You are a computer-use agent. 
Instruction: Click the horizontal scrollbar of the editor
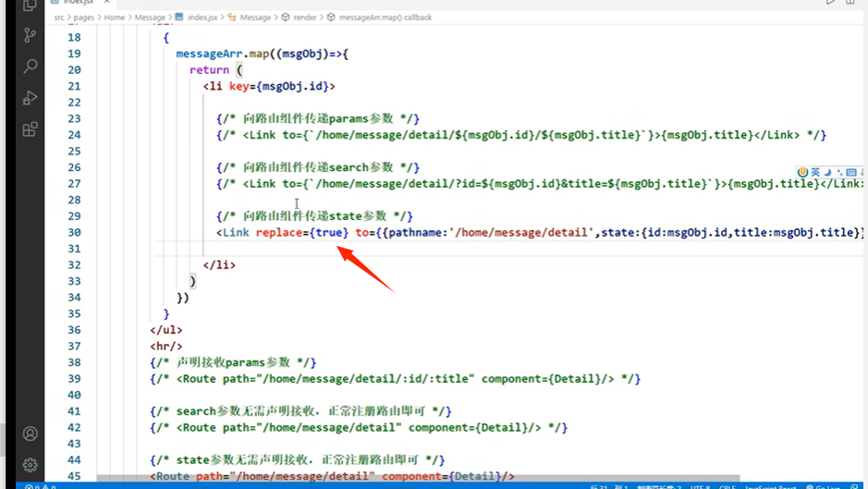coord(418,478)
